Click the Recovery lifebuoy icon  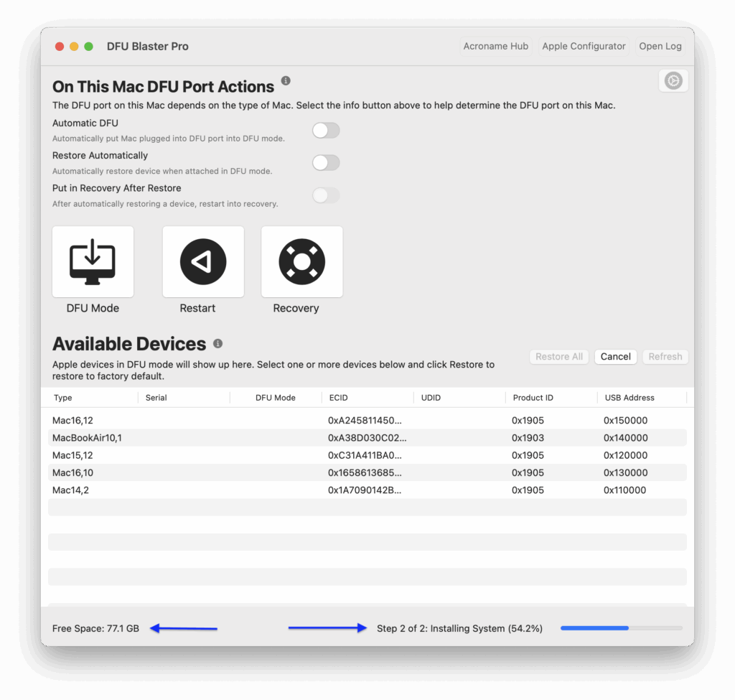pyautogui.click(x=302, y=261)
